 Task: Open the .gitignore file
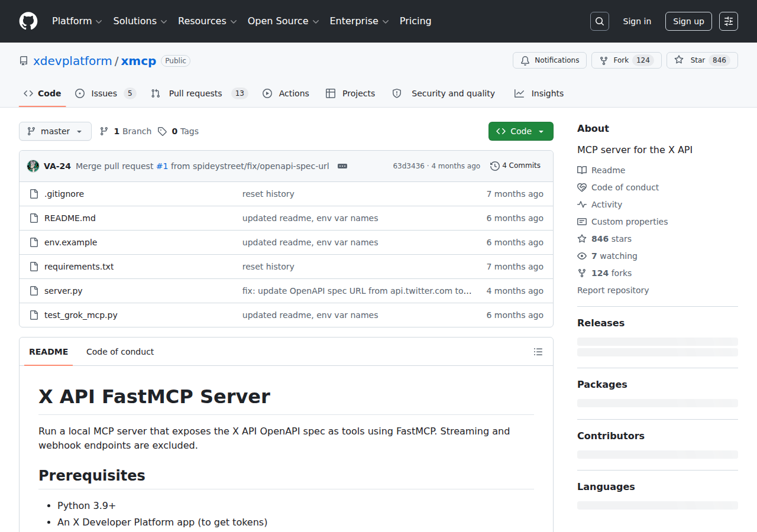click(x=64, y=194)
